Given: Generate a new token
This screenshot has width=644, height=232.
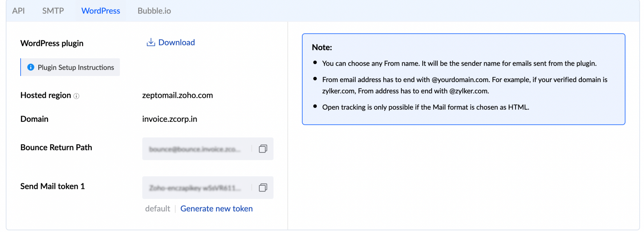Looking at the screenshot, I should [x=217, y=209].
